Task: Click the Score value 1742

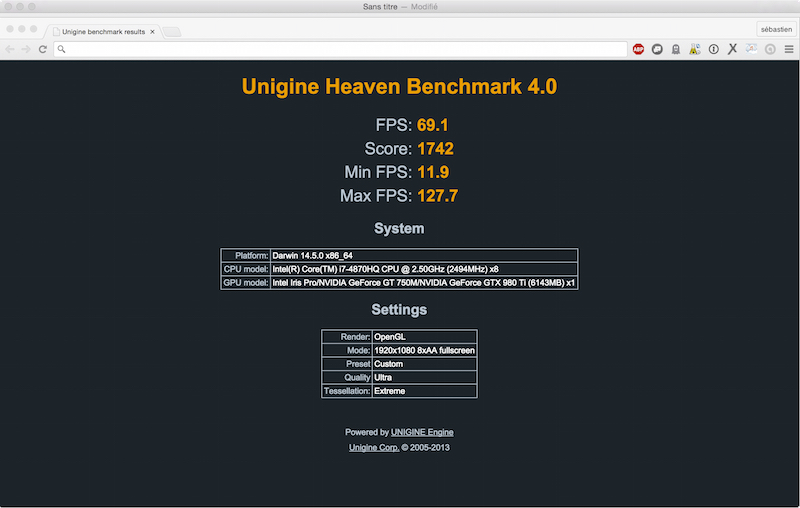Action: pos(435,148)
